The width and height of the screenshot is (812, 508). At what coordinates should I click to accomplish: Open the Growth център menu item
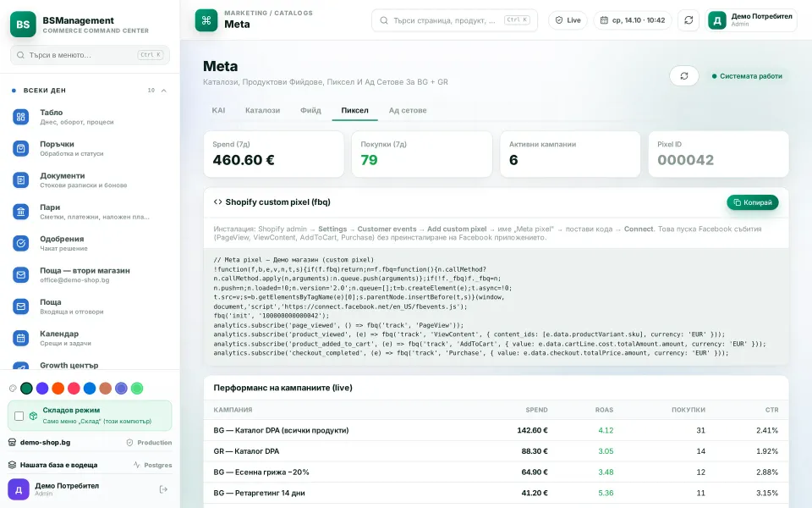pos(90,365)
